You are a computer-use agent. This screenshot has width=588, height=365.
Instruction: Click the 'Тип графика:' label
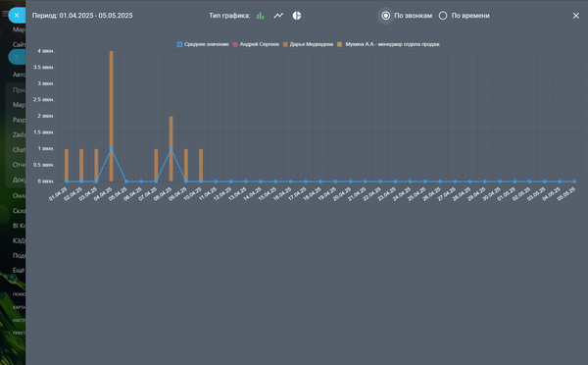[229, 16]
